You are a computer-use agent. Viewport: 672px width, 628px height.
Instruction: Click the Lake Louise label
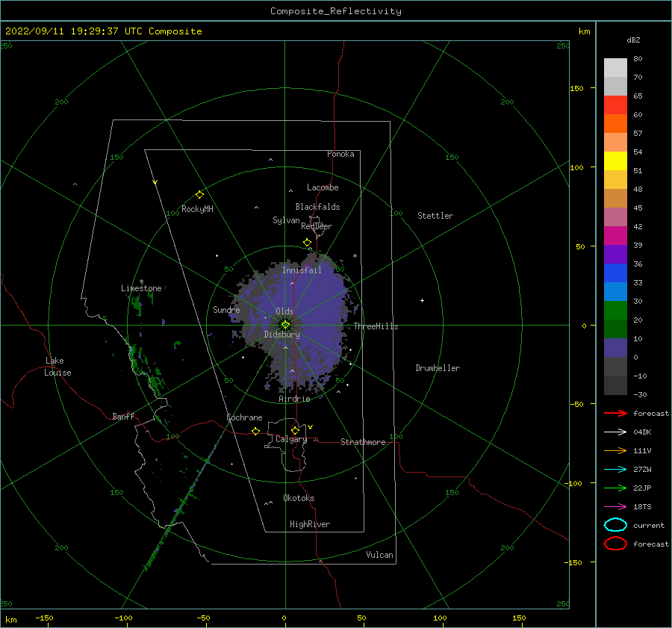[x=57, y=367]
